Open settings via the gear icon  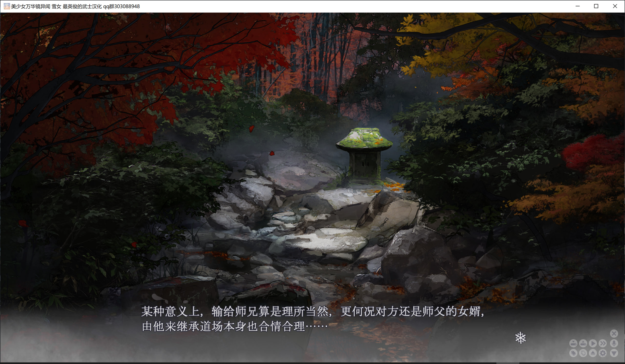pos(603,353)
